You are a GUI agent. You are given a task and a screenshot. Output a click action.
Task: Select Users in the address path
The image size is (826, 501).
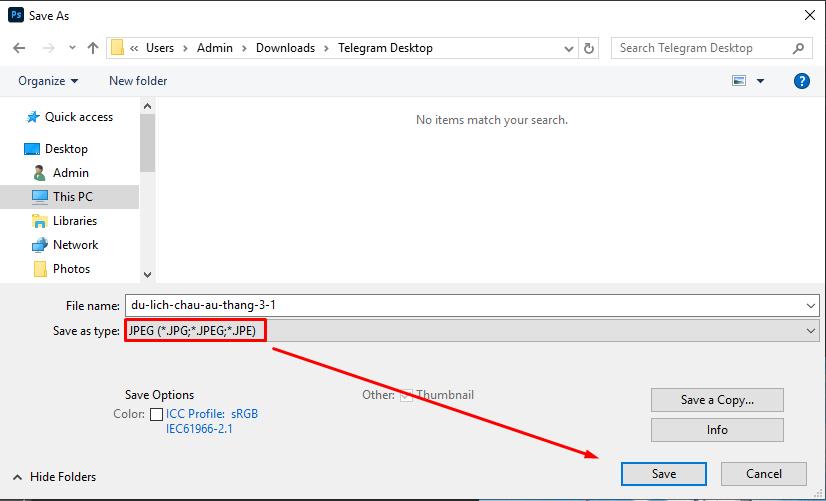point(160,48)
